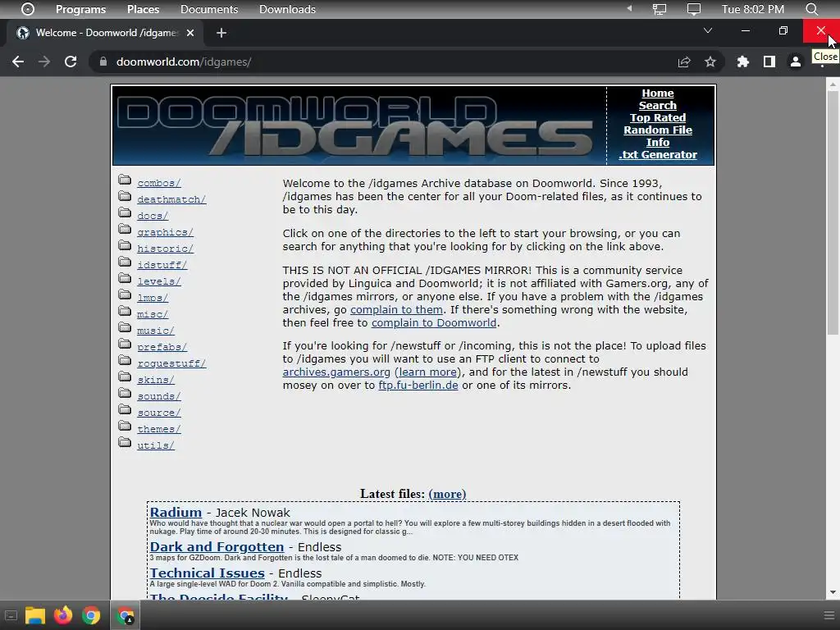Follow the 'complain to them' link
Image resolution: width=840 pixels, height=630 pixels.
point(396,309)
